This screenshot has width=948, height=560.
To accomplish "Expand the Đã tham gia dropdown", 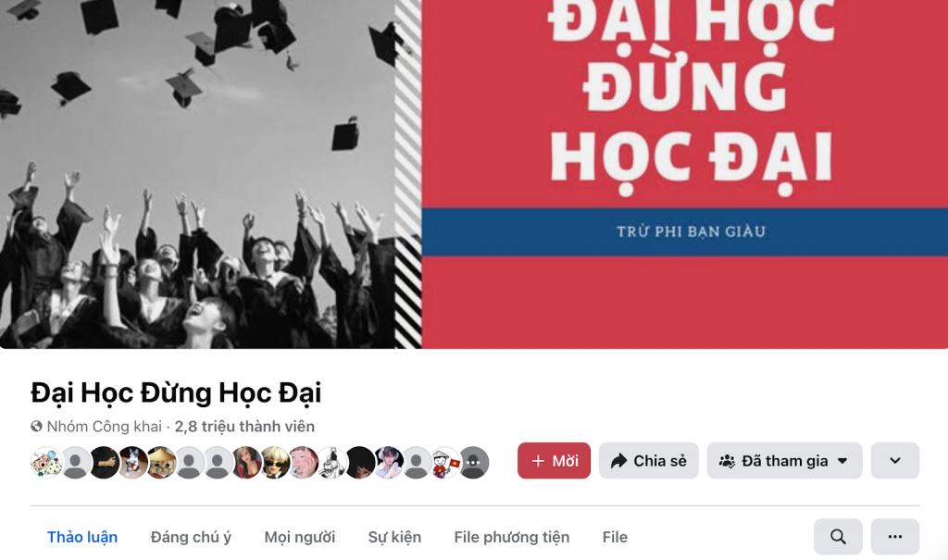I will click(784, 461).
